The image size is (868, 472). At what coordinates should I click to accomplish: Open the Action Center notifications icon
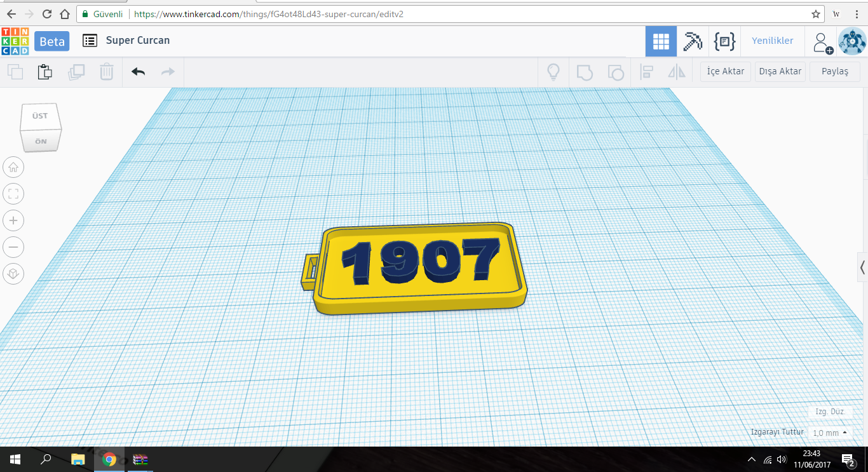848,459
